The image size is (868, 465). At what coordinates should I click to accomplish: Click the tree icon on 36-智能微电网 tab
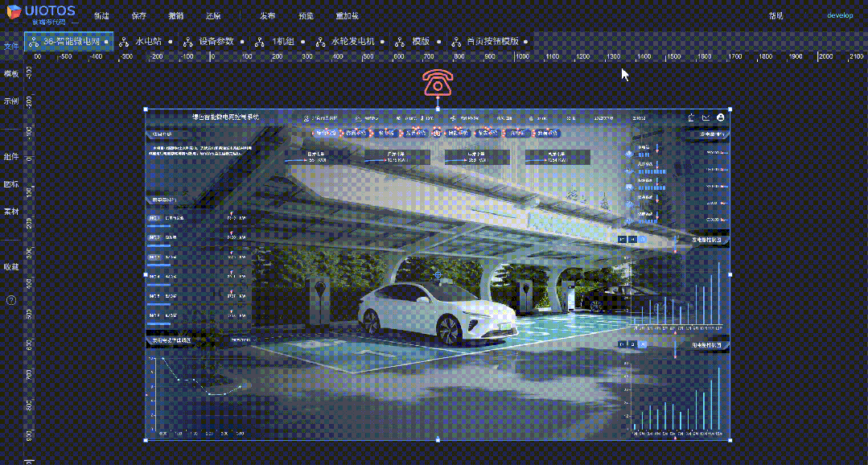coord(34,42)
